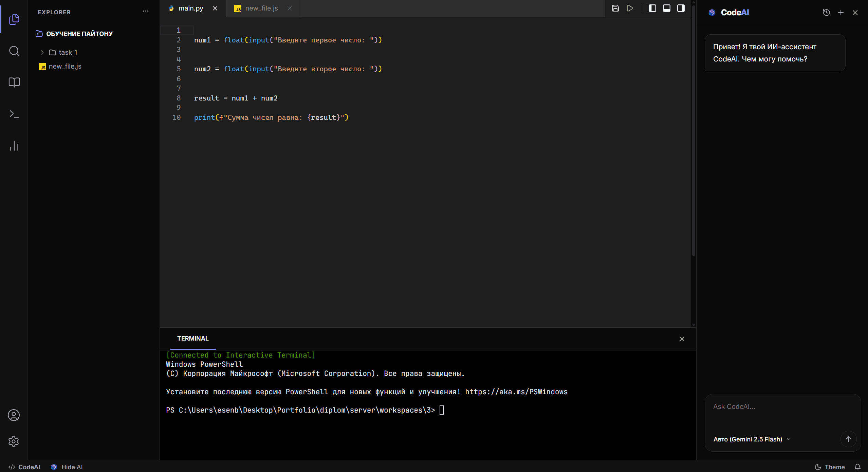Viewport: 868px width, 472px height.
Task: Select the TERMINAL tab
Action: pyautogui.click(x=193, y=339)
